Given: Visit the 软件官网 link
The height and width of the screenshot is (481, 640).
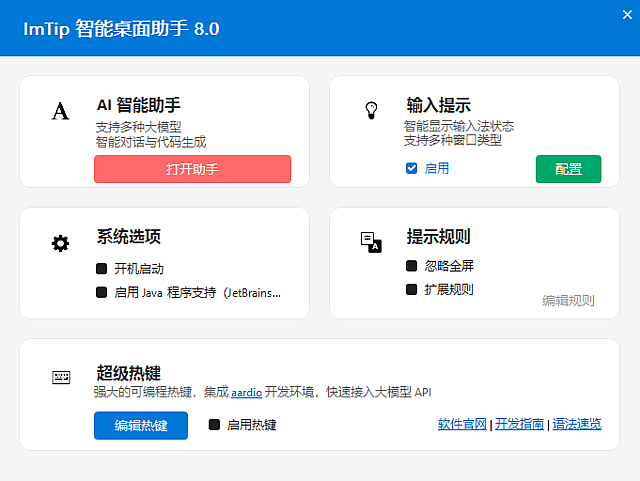Looking at the screenshot, I should [x=462, y=424].
